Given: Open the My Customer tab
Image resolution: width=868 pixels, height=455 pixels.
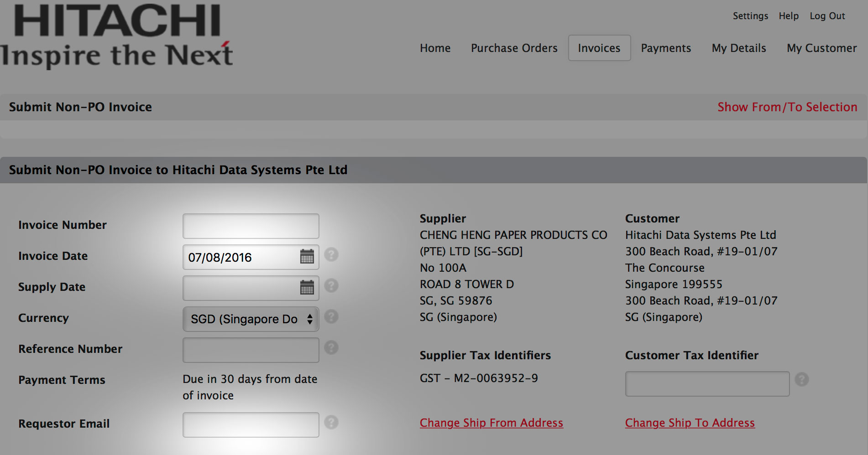Looking at the screenshot, I should [822, 48].
